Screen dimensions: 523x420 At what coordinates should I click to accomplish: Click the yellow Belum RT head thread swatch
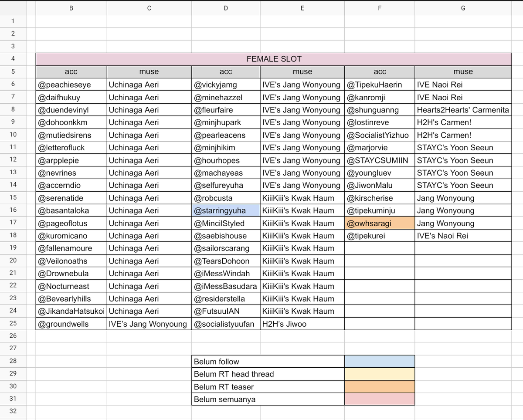380,374
